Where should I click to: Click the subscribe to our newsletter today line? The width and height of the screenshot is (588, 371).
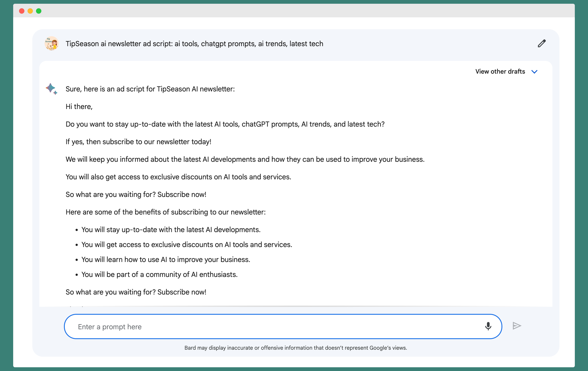click(138, 142)
